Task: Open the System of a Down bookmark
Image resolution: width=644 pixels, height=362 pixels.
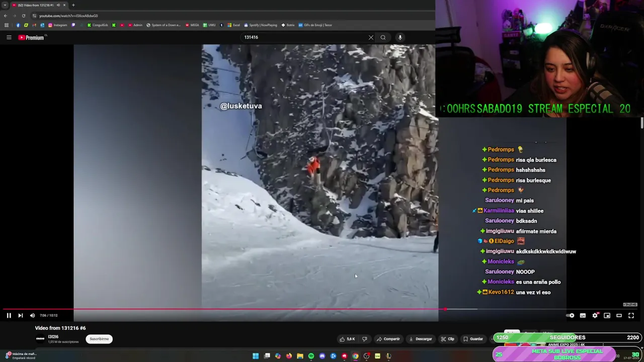Action: [164, 25]
